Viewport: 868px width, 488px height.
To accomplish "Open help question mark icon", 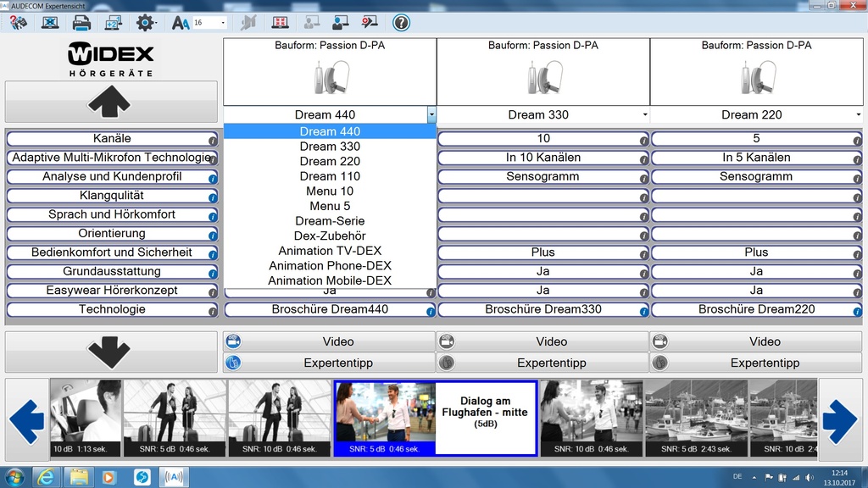I will pyautogui.click(x=401, y=23).
